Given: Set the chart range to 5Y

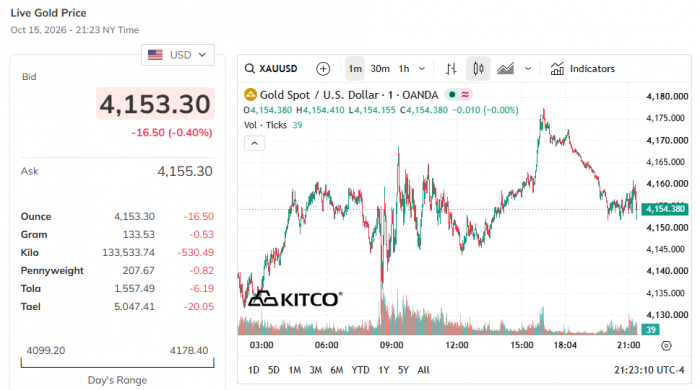Looking at the screenshot, I should [x=403, y=370].
